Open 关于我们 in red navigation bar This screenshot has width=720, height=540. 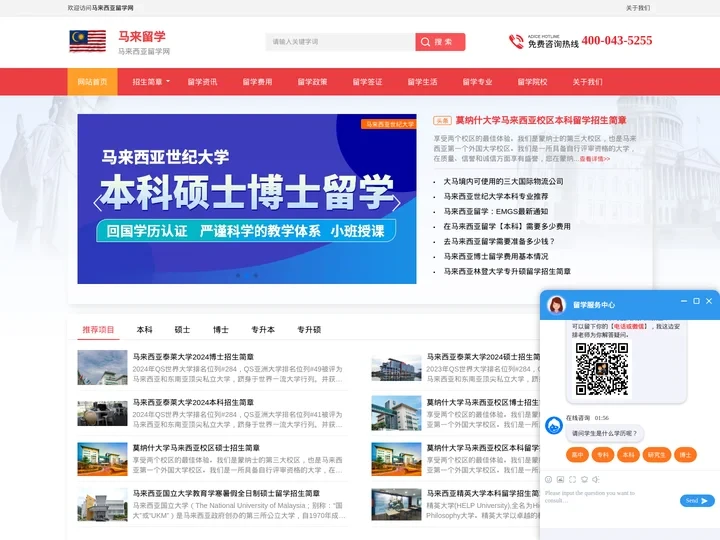588,82
